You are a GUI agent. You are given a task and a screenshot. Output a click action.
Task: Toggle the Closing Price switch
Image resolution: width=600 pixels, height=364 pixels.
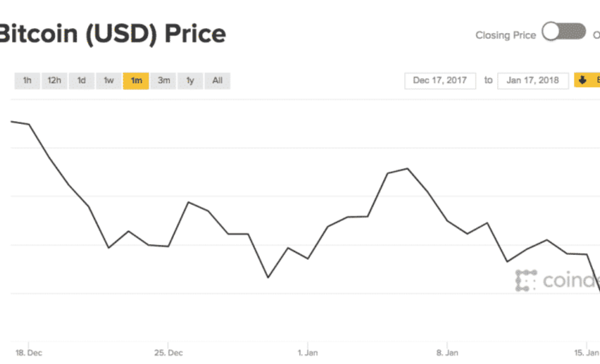[564, 33]
